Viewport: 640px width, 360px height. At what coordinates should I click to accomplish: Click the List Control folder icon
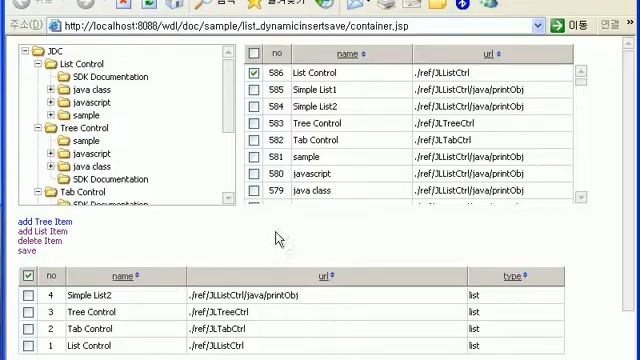tap(51, 64)
